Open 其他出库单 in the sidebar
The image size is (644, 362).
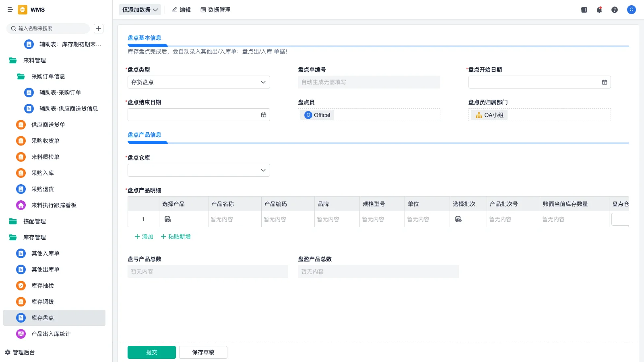54,269
